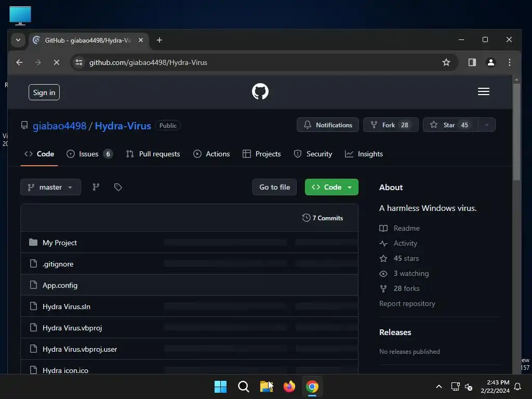Click the desktop monitor shortcut icon

click(20, 16)
